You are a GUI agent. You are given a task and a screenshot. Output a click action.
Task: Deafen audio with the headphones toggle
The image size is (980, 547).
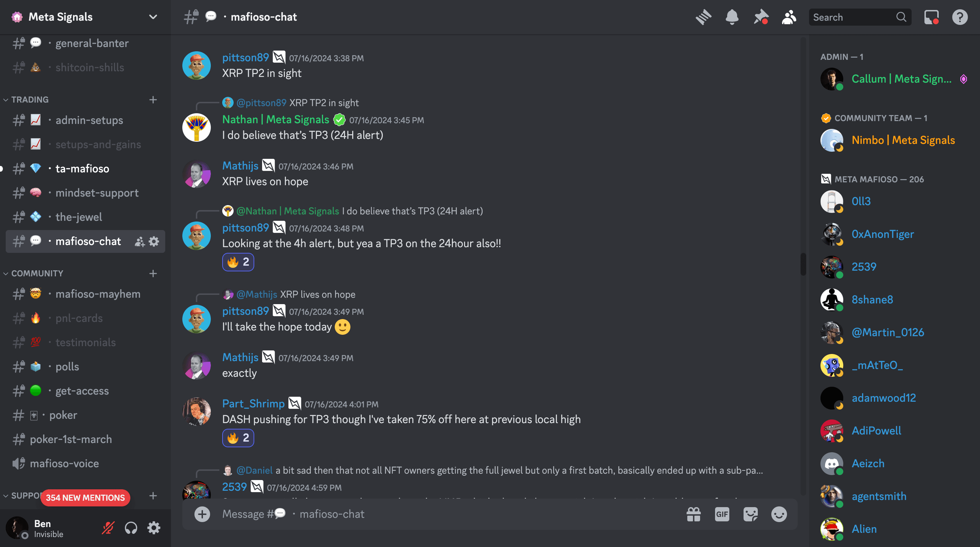(130, 528)
